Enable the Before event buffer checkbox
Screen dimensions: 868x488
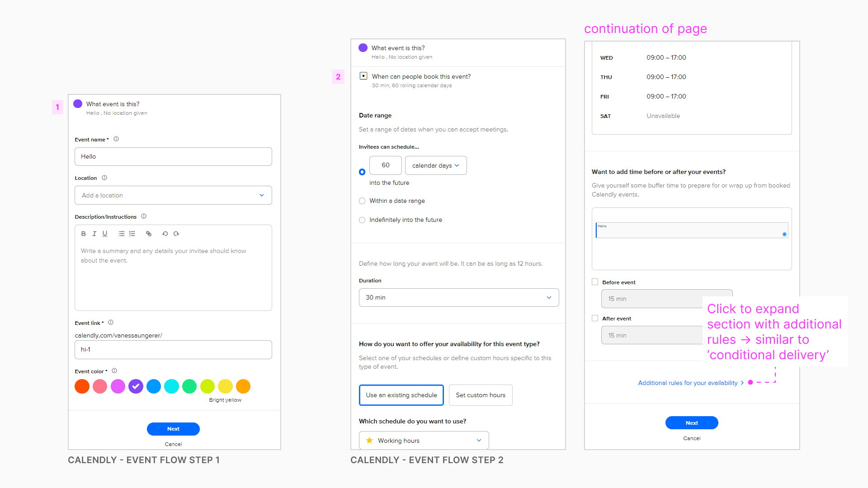pos(595,282)
